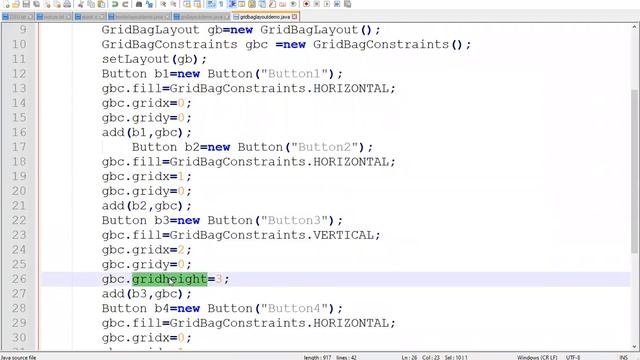This screenshot has height=360, width=640.
Task: Click line number 9 in the margin
Action: (23, 29)
